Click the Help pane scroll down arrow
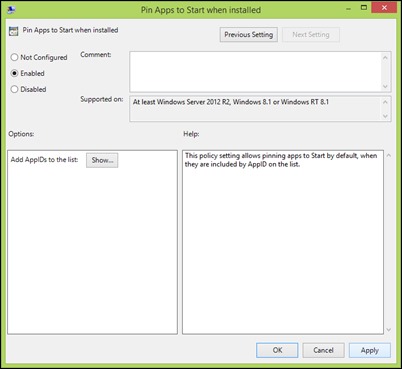Viewport: 402px width, 369px height. tap(388, 330)
